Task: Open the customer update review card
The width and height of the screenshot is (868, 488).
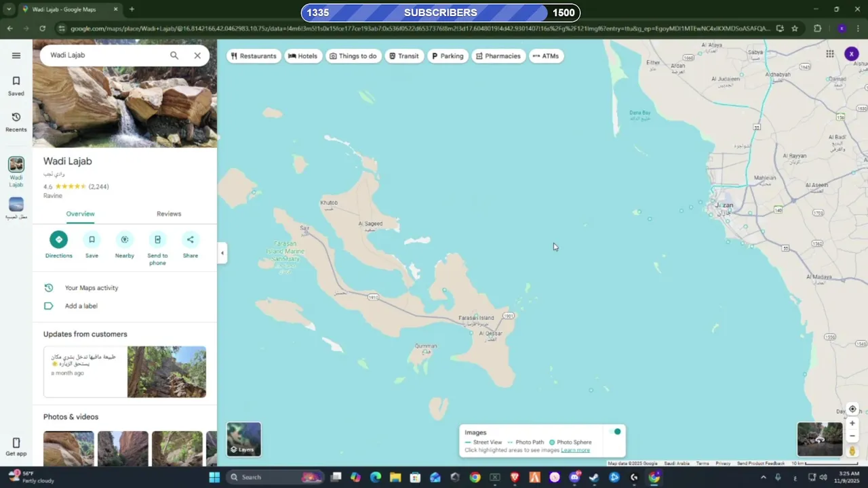Action: tap(125, 371)
